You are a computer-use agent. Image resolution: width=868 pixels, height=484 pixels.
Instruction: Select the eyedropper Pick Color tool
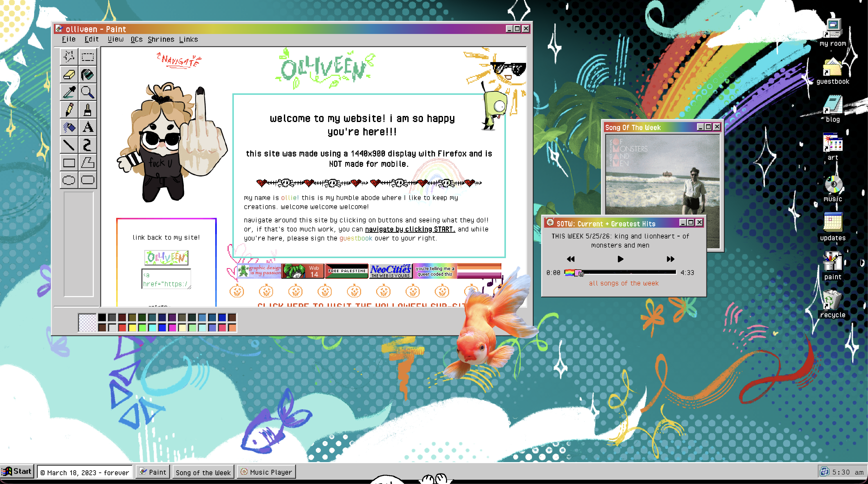pos(69,92)
